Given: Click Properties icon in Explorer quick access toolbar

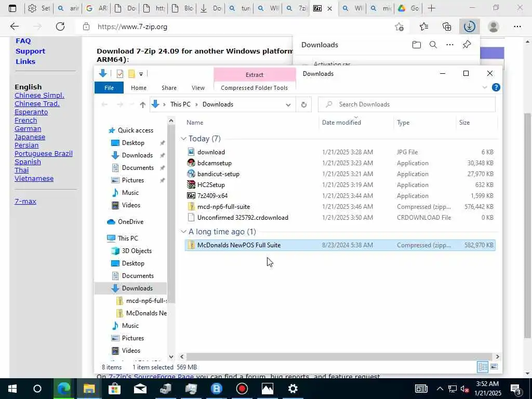Looking at the screenshot, I should (x=120, y=74).
